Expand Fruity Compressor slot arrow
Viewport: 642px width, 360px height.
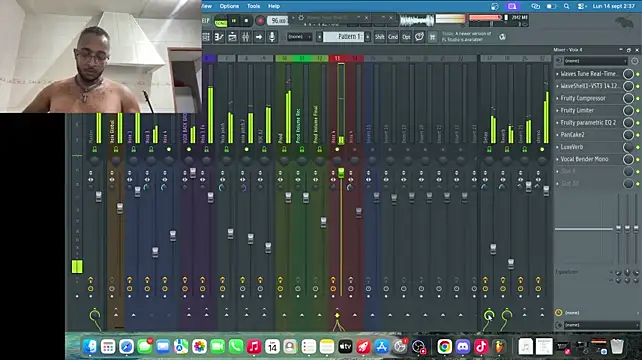(x=557, y=98)
